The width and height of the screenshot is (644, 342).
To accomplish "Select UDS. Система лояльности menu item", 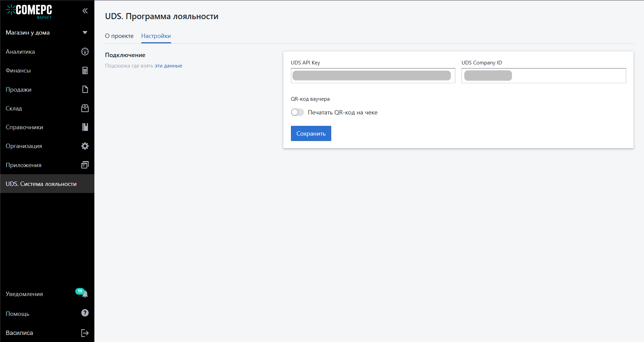I will 47,184.
